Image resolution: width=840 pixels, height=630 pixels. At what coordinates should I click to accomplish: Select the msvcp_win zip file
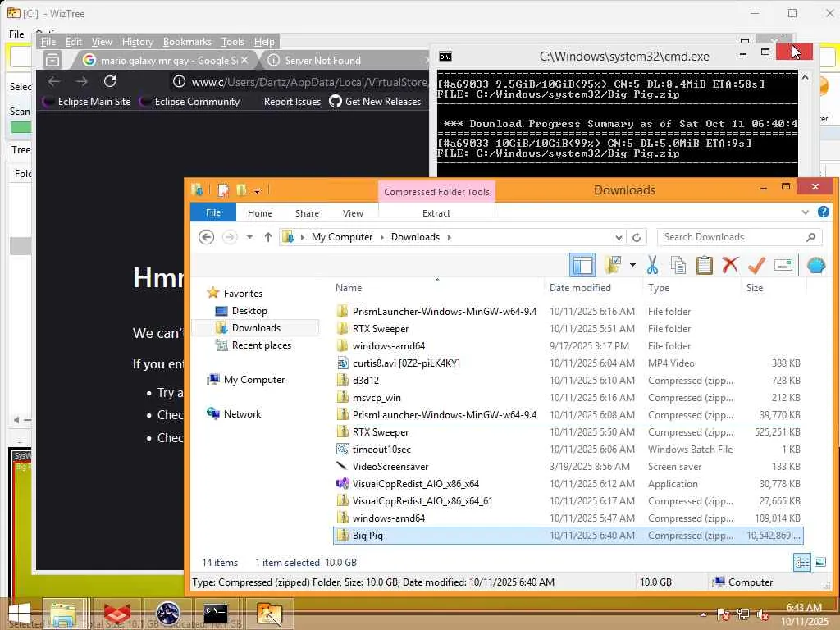568,398
